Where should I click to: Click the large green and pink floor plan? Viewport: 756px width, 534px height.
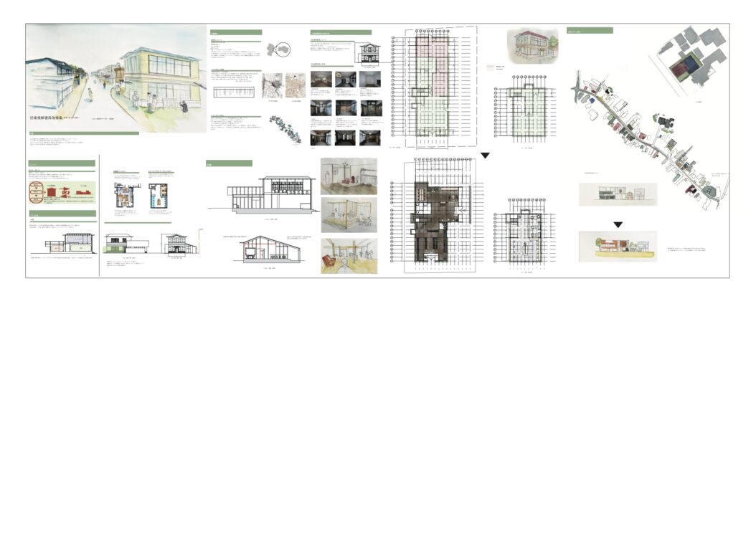tap(430, 86)
